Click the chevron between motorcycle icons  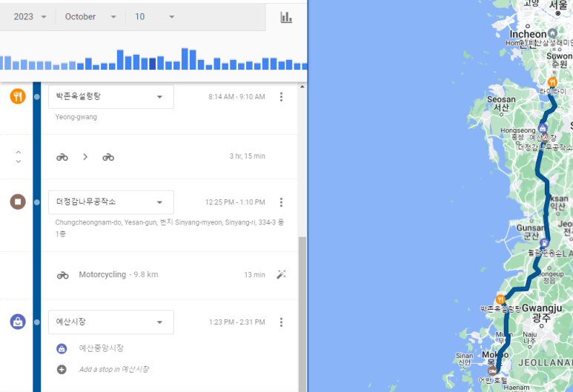point(85,157)
